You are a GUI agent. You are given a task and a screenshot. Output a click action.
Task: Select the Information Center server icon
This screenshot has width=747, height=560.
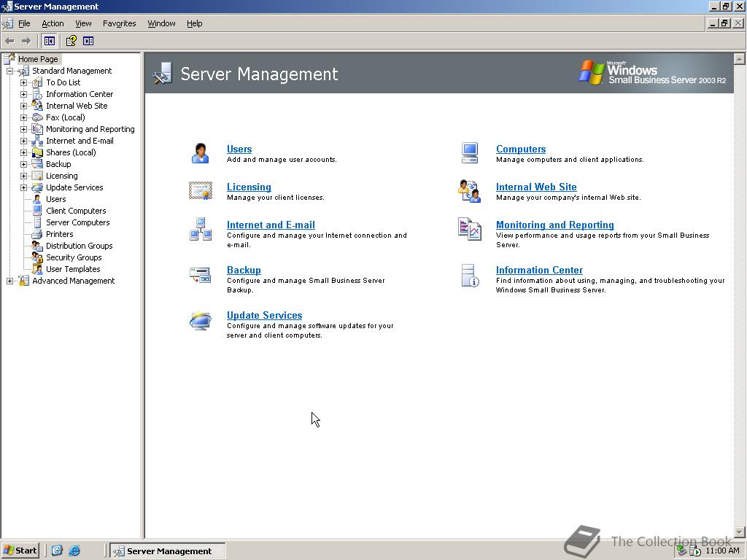coord(471,276)
